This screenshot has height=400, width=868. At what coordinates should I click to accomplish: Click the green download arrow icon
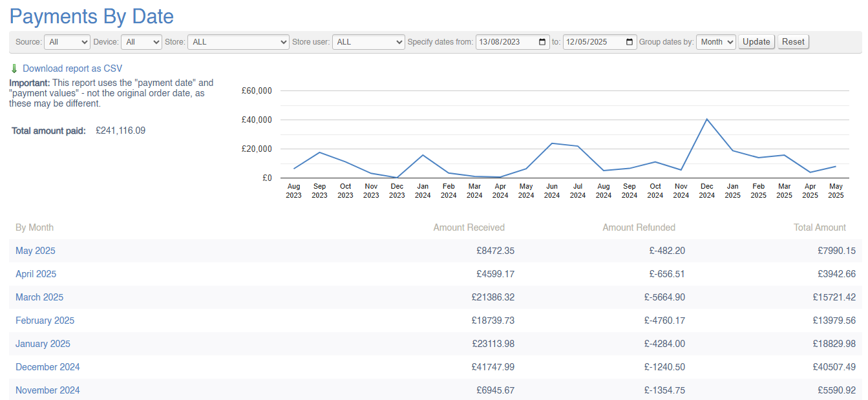pos(14,68)
